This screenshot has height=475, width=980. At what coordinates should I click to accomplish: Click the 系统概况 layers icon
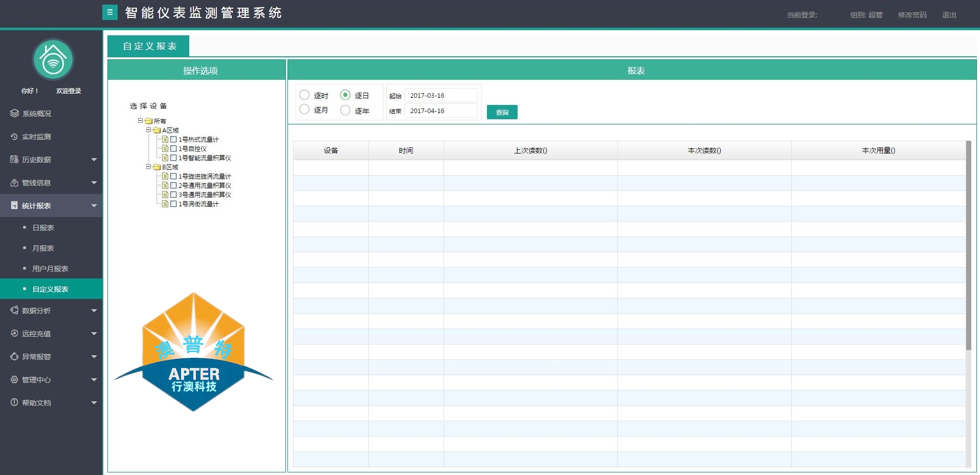(14, 113)
